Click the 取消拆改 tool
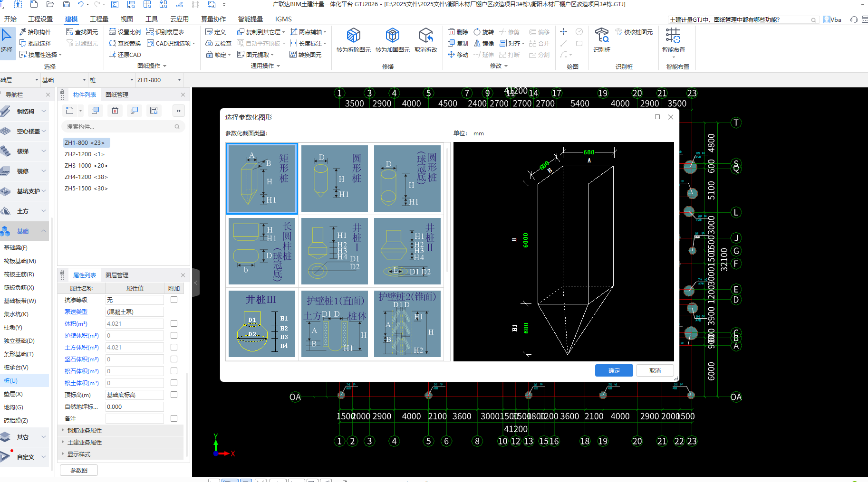Screen dimensions: 868x482 point(426,41)
